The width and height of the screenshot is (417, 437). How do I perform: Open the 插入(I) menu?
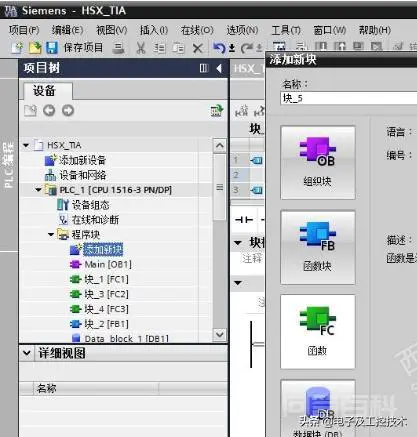pos(154,30)
